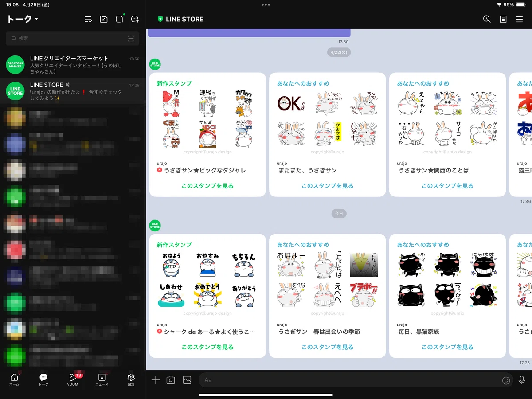This screenshot has height=399, width=532.
Task: Tap the おめでとう shark sticker
Action: pyautogui.click(x=207, y=295)
